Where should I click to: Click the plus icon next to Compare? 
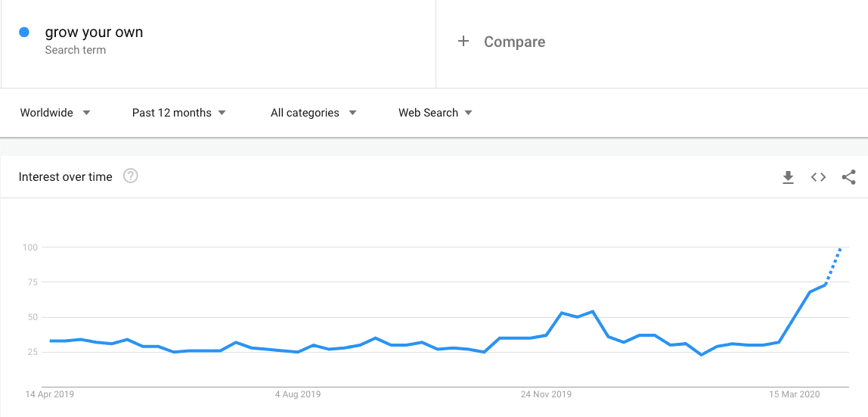tap(463, 42)
